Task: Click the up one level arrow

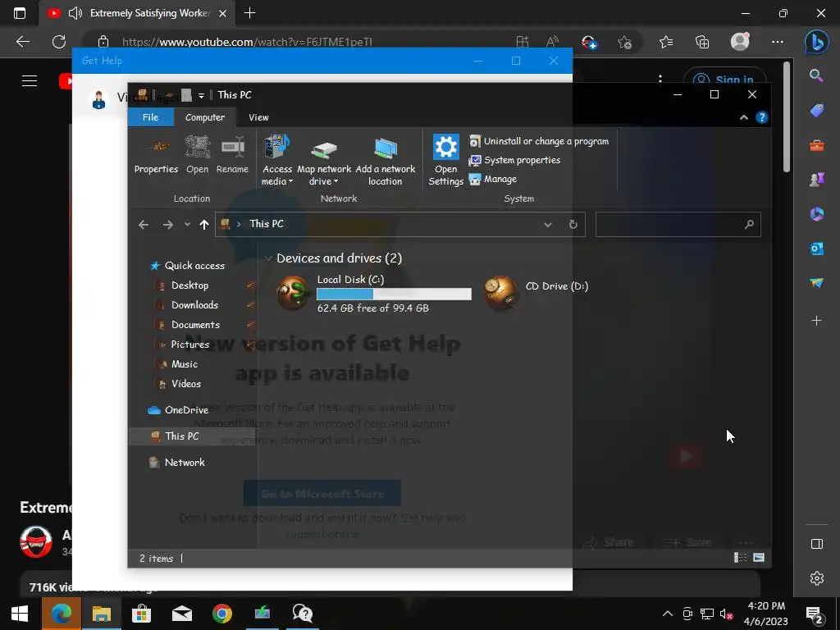Action: tap(204, 225)
